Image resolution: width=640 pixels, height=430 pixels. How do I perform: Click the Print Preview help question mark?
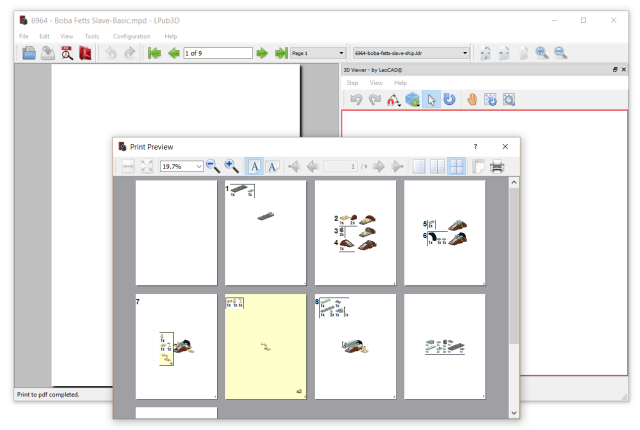pyautogui.click(x=475, y=146)
